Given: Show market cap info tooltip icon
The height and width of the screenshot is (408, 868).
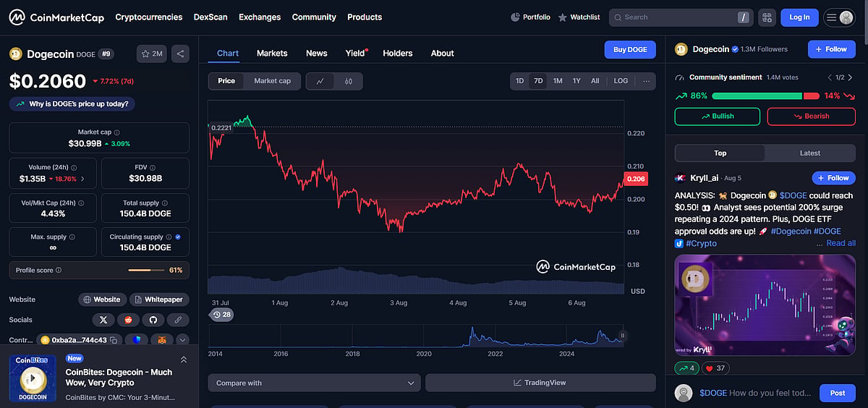Looking at the screenshot, I should pos(117,132).
